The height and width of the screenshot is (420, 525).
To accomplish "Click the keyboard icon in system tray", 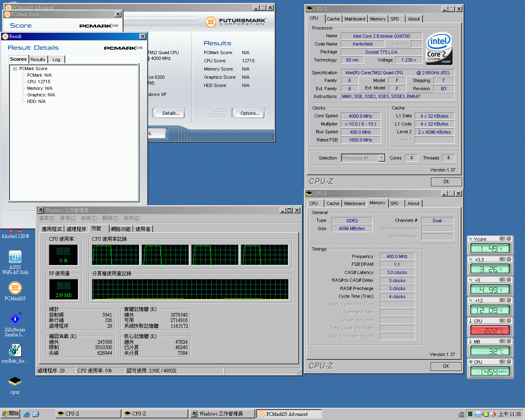I will tap(462, 414).
